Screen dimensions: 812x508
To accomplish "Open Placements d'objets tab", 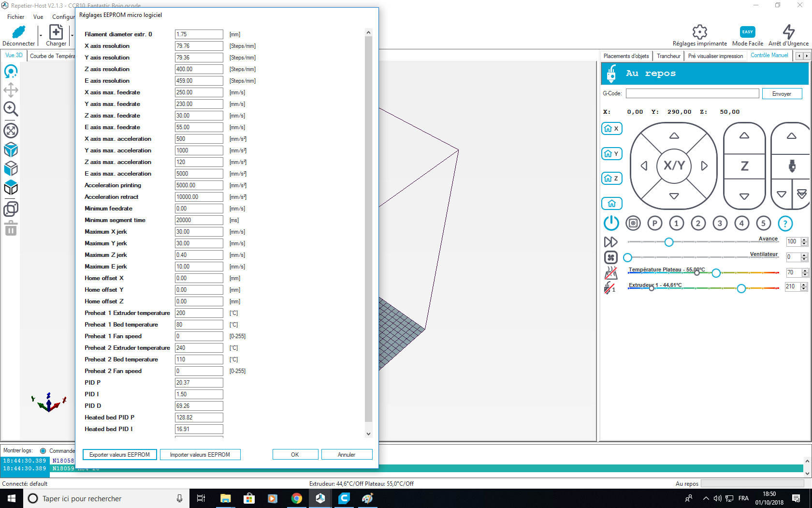I will pos(626,56).
